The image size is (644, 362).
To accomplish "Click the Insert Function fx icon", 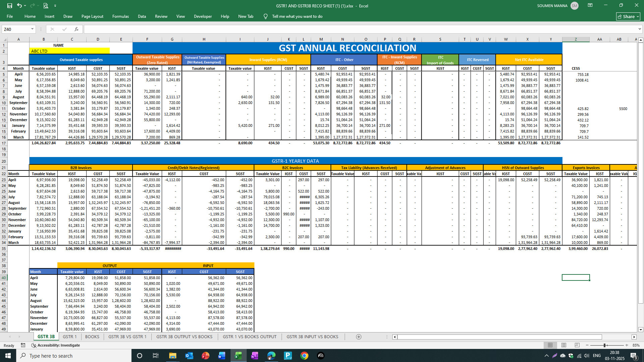I will tap(76, 29).
